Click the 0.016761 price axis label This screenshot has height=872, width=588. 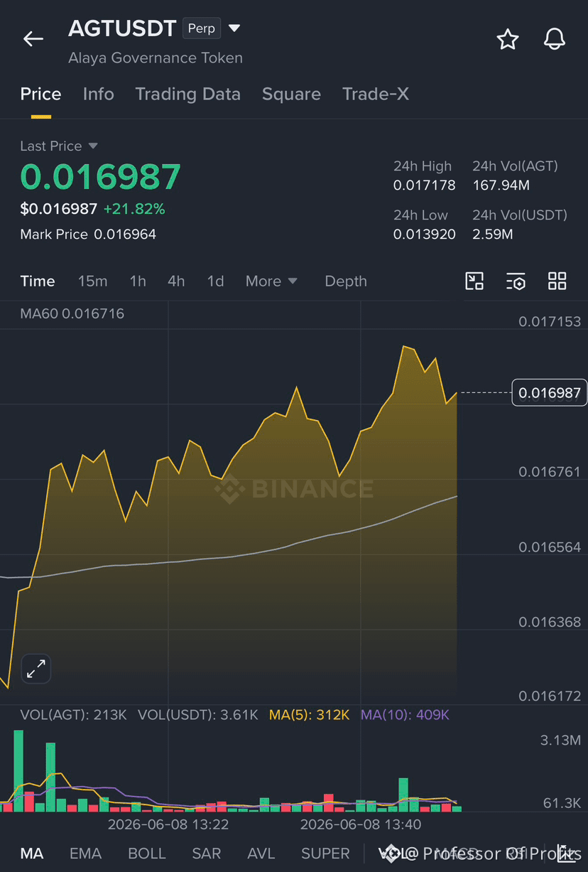pos(550,472)
